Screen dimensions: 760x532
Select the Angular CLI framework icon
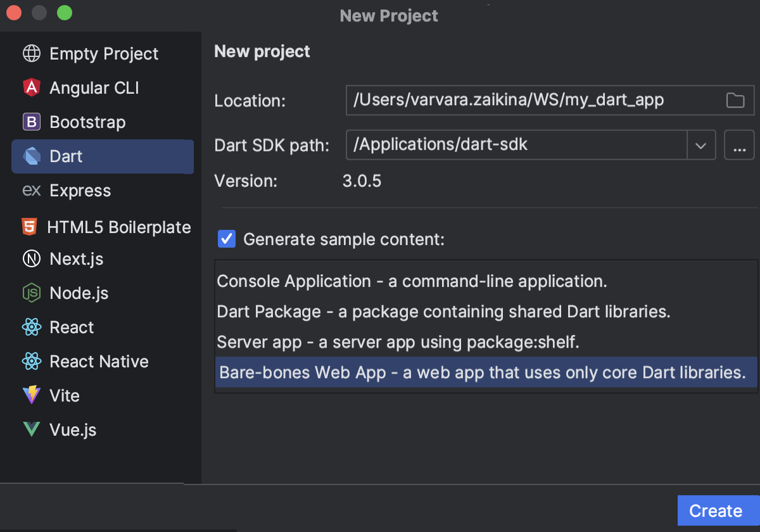tap(32, 88)
